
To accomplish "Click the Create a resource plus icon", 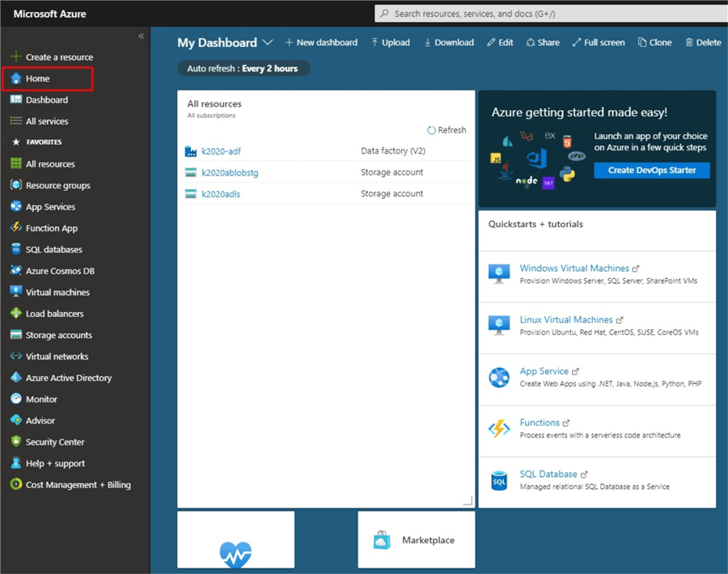I will [x=16, y=57].
